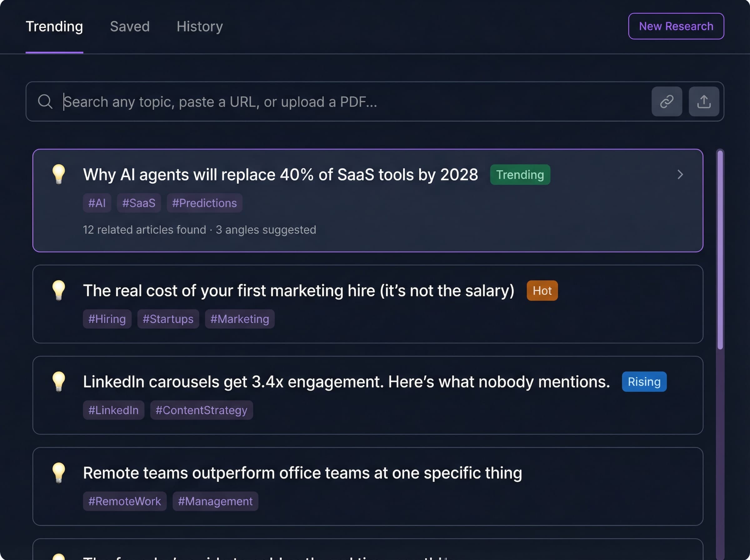Select the lightbulb beside marketing hire topic

tap(59, 291)
